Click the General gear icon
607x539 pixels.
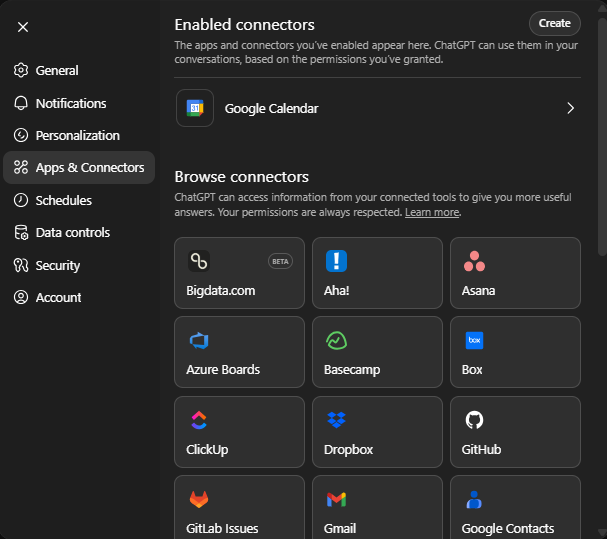click(21, 70)
